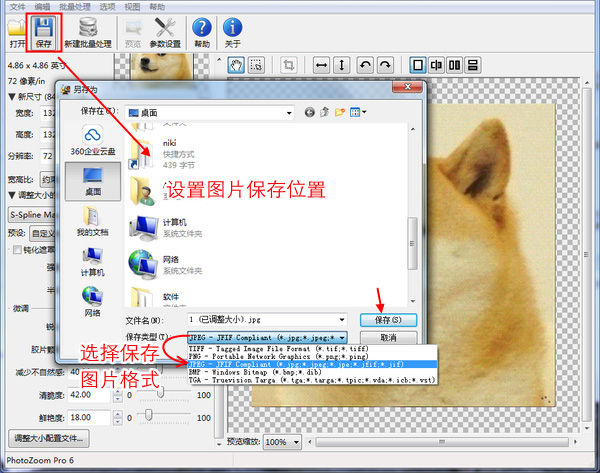Open the view menu icon in dialog
The image size is (600, 473).
[358, 112]
